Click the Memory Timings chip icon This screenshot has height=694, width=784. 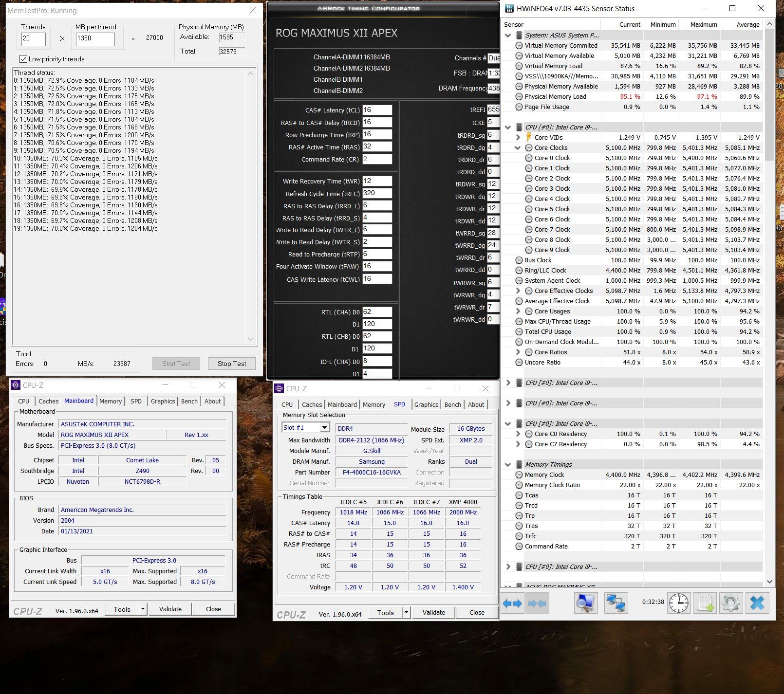[x=519, y=464]
